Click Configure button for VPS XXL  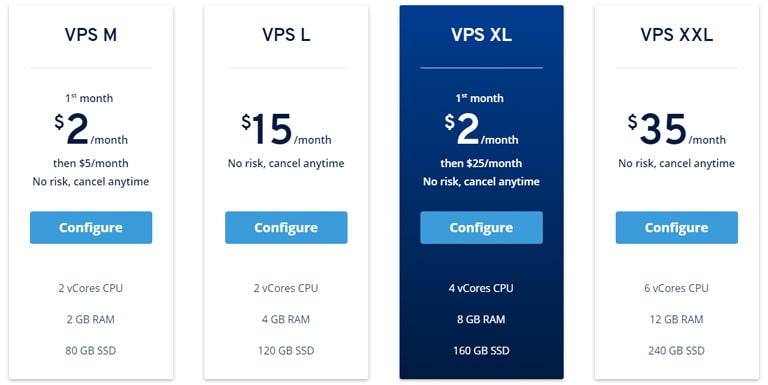tap(676, 227)
